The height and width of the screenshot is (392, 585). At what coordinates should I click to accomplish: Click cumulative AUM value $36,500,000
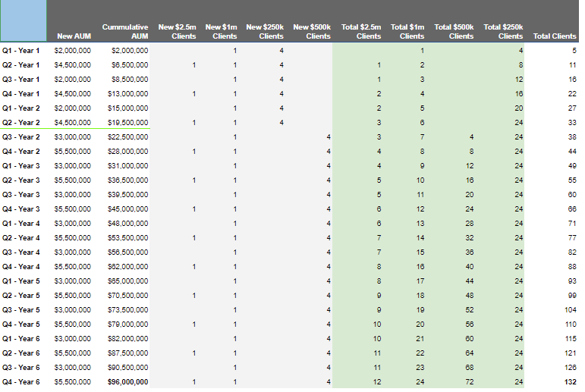pyautogui.click(x=127, y=180)
